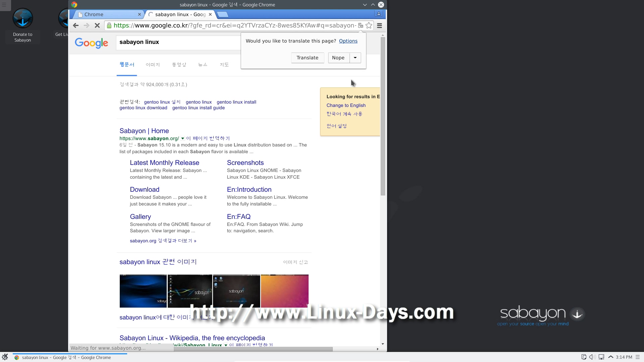Click the browser back arrow
Image resolution: width=644 pixels, height=362 pixels.
[x=76, y=25]
